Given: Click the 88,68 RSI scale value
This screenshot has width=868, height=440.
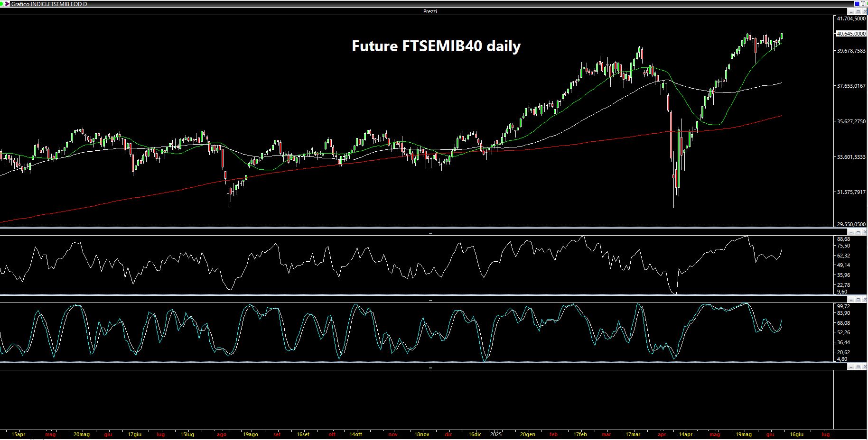Looking at the screenshot, I should [x=843, y=239].
